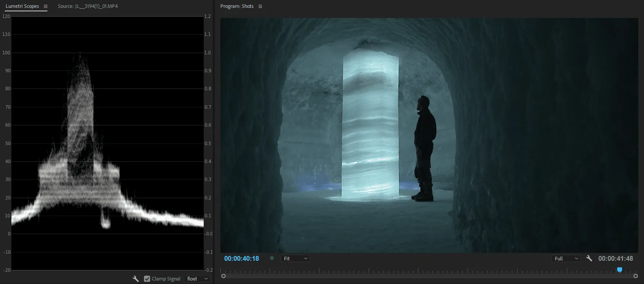644x284 pixels.
Task: Open the Program: Shots panel menu
Action: pos(260,7)
